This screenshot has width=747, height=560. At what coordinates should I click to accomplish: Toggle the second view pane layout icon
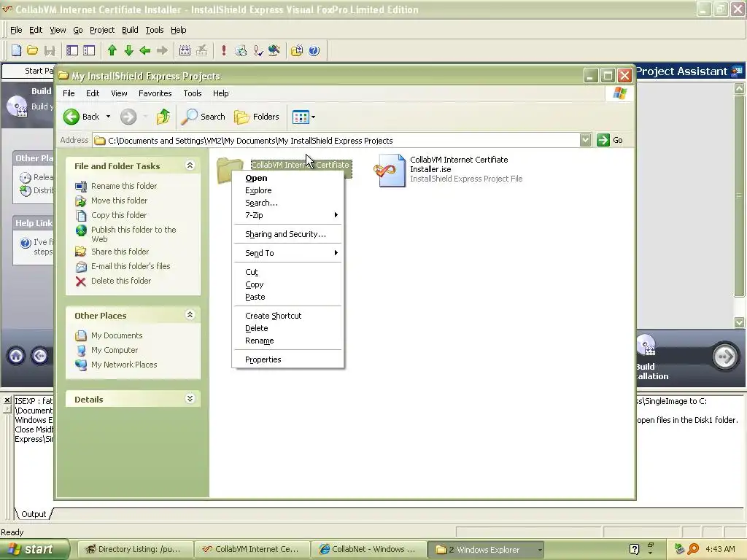click(89, 50)
